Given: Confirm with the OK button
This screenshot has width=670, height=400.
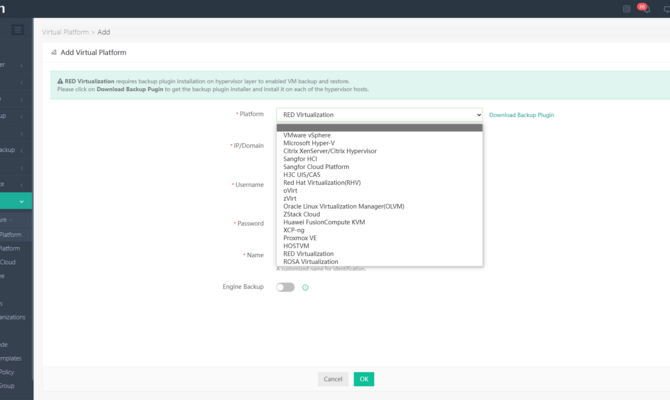Looking at the screenshot, I should (x=364, y=379).
